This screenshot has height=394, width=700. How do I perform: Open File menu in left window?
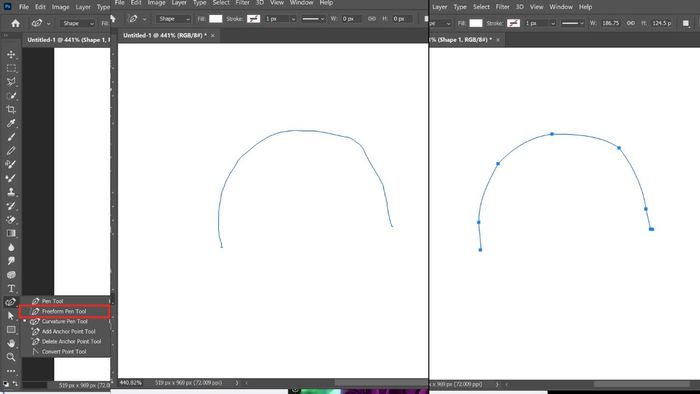[x=24, y=7]
